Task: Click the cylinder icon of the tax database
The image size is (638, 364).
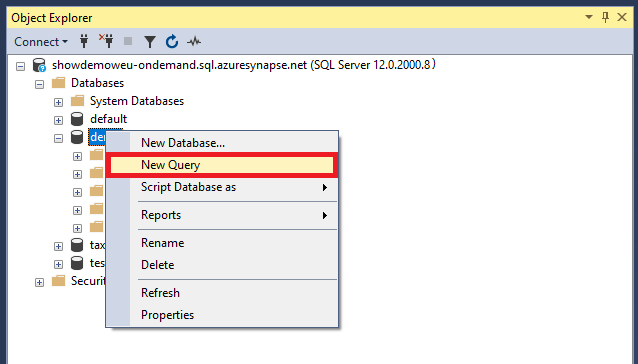Action: coord(77,245)
